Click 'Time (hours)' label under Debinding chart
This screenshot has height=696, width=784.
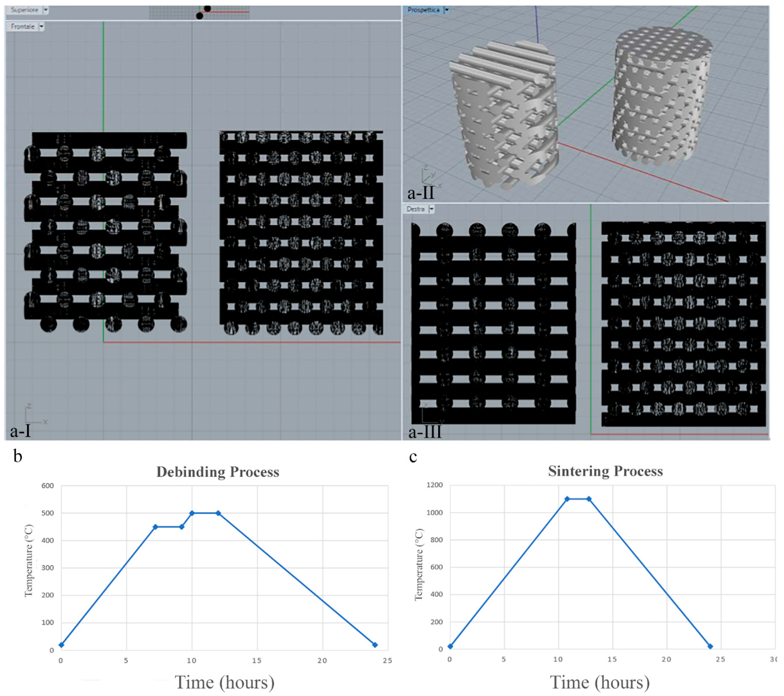coord(225,682)
